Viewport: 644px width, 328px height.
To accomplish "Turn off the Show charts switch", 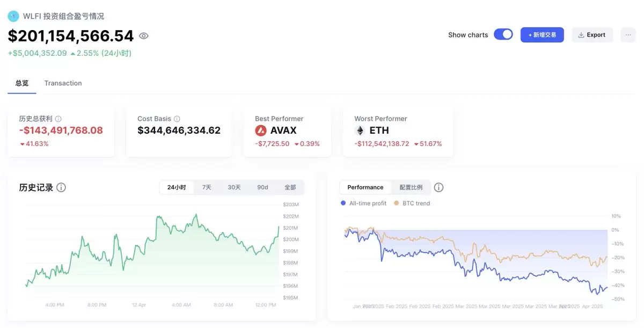I will pos(503,34).
